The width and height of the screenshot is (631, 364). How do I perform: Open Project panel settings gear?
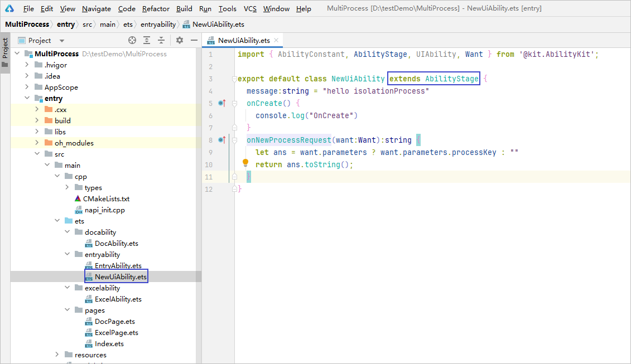(180, 40)
